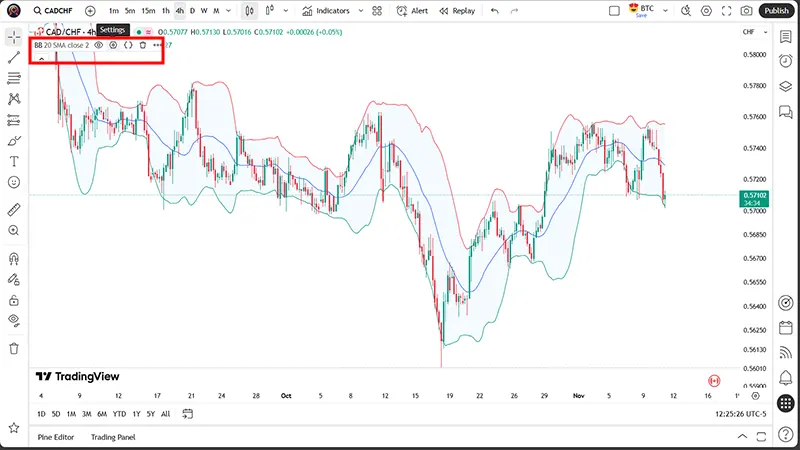The height and width of the screenshot is (450, 800).
Task: Open the Indicators menu
Action: tap(325, 11)
